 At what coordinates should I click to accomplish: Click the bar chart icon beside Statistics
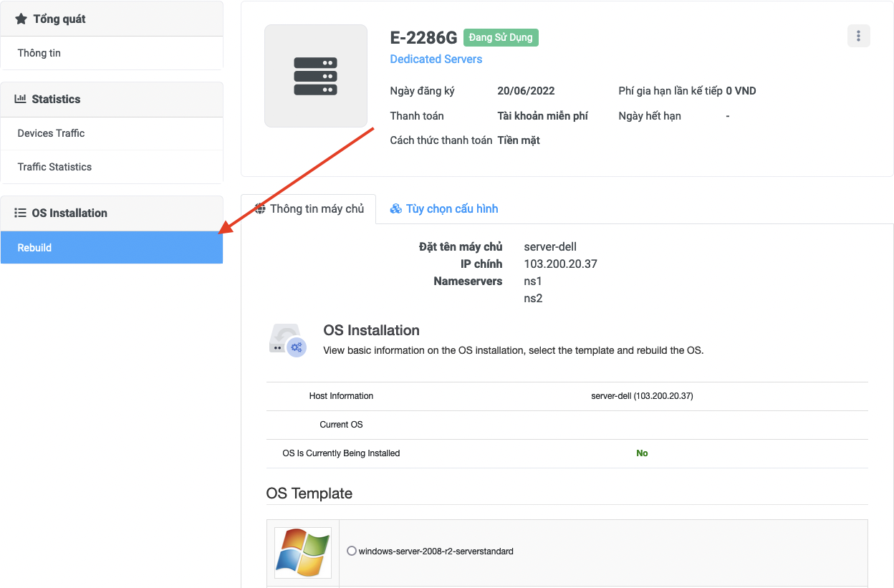(x=21, y=99)
